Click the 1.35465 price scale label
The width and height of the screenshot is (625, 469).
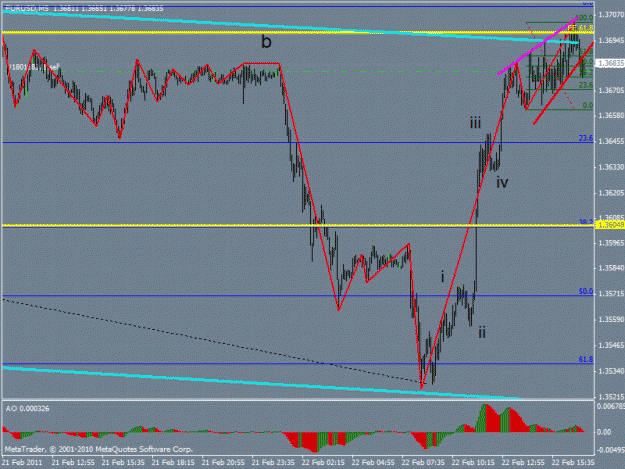pyautogui.click(x=611, y=345)
